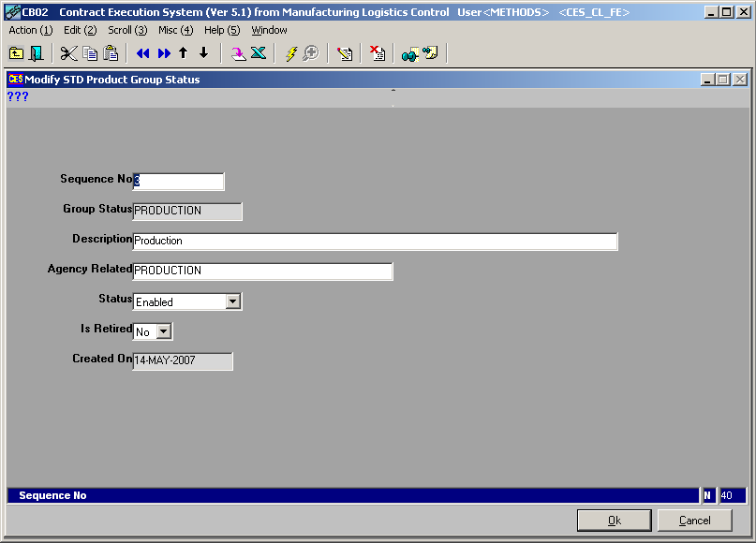Click the Paste clipboard icon

click(111, 54)
